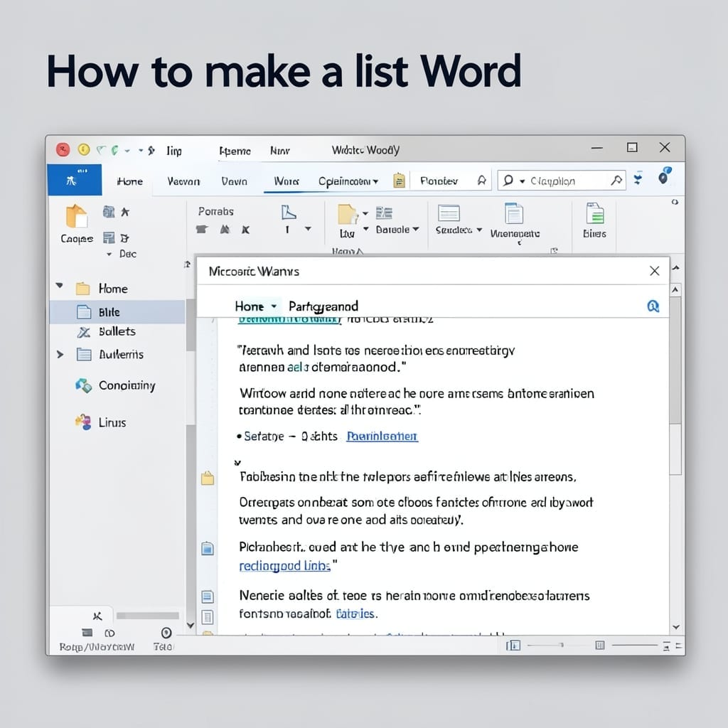Open Linus in the sidebar
This screenshot has height=728, width=728.
tap(112, 422)
